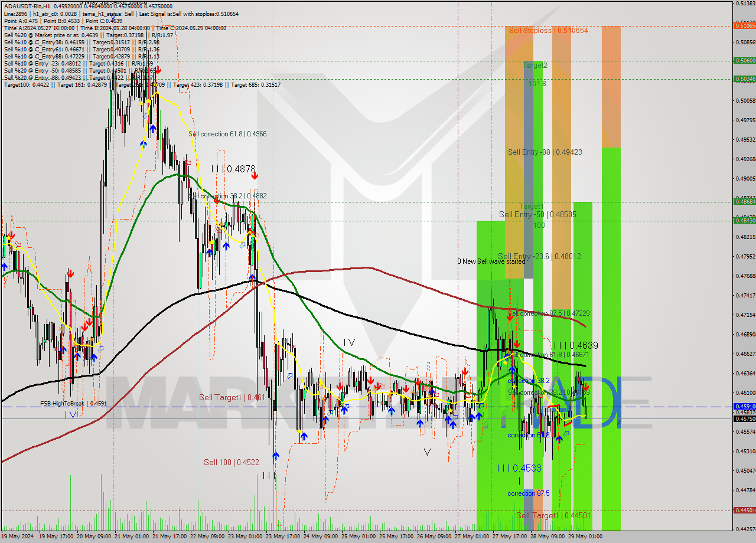Click the blue 'correction 87.5' label
The width and height of the screenshot is (756, 543).
[529, 493]
